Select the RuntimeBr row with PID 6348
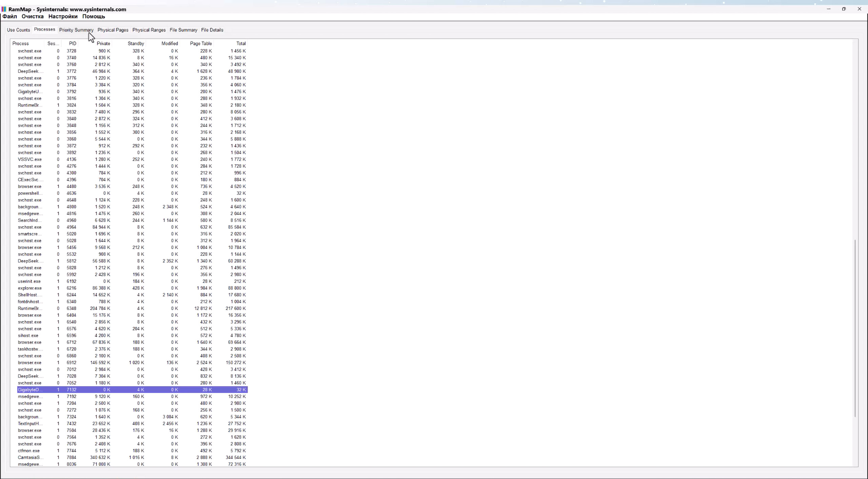Viewport: 868px width, 479px height. (x=132, y=308)
